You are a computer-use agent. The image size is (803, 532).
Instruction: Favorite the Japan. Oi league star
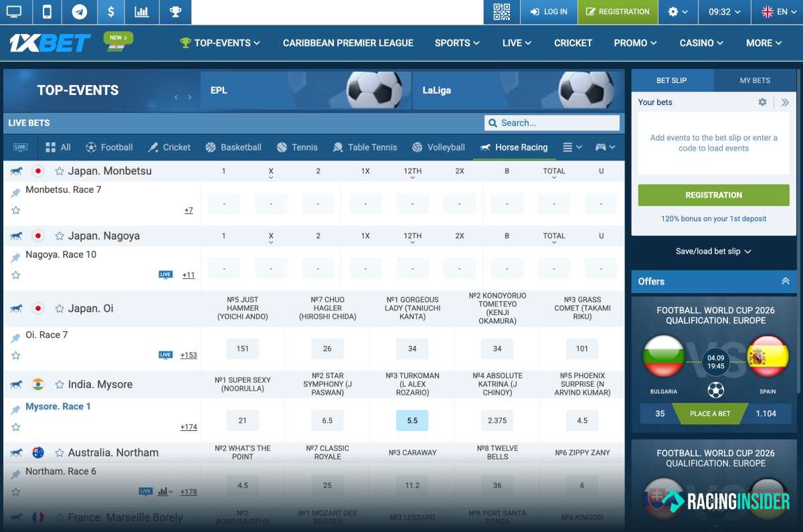[60, 308]
